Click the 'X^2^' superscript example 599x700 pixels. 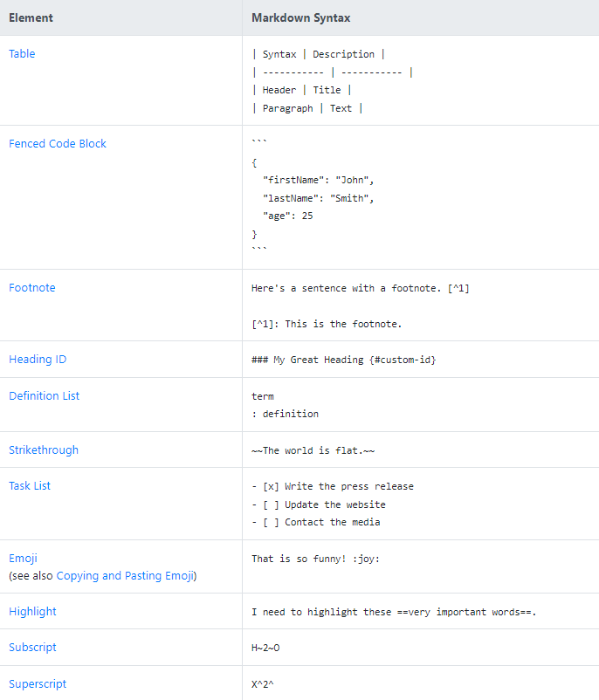[x=263, y=684]
